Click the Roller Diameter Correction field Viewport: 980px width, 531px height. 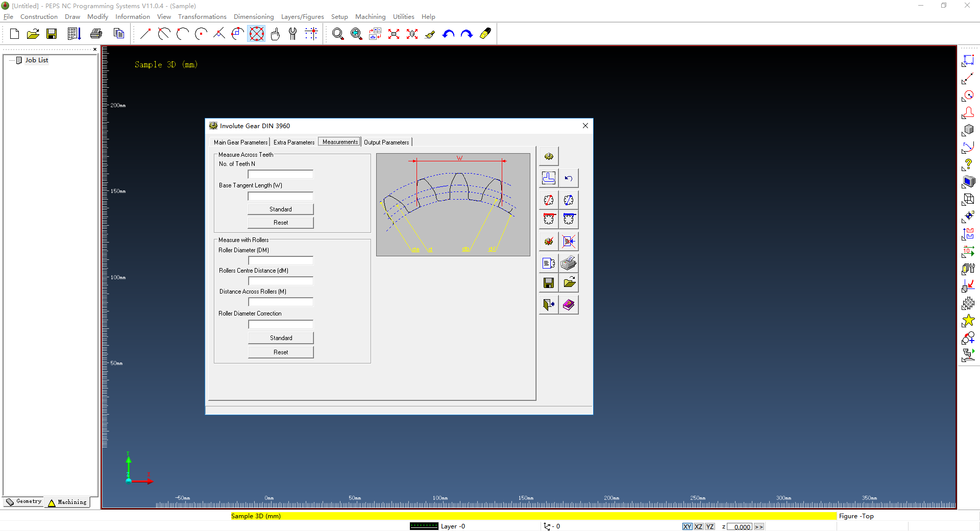point(281,325)
